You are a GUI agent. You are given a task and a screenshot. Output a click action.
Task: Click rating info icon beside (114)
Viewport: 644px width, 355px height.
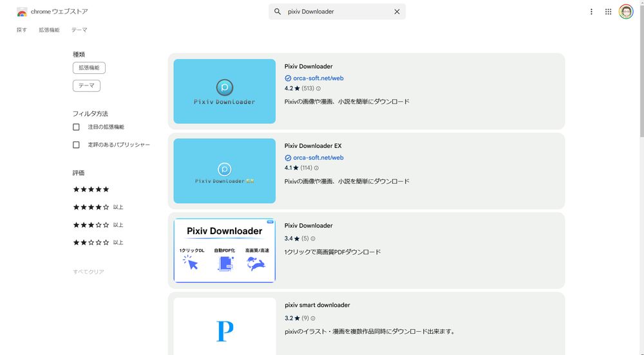pos(316,168)
